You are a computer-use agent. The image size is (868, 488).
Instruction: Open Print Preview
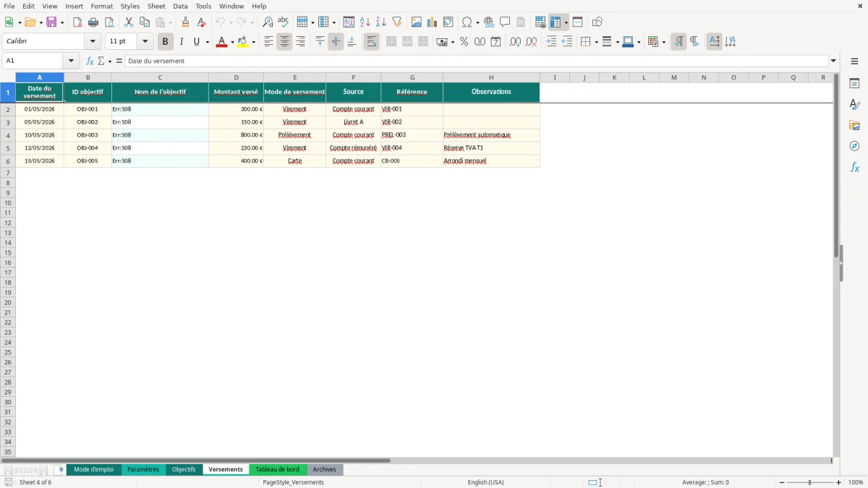(x=109, y=22)
